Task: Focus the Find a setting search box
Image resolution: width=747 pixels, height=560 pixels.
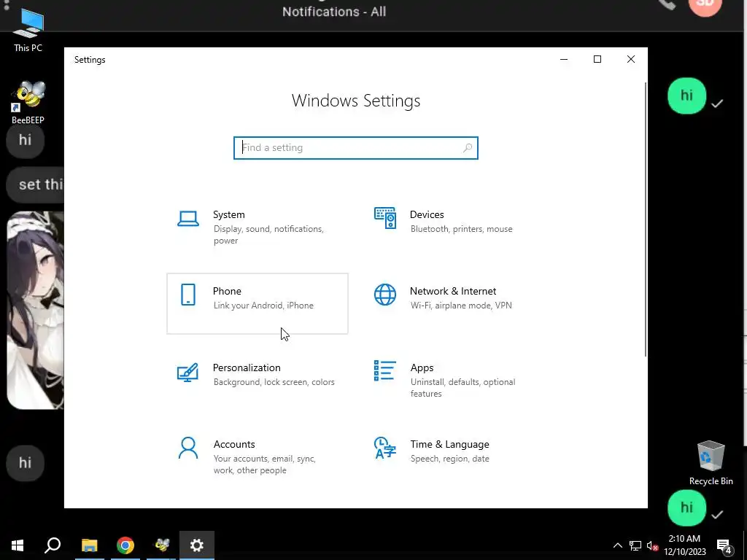Action: pyautogui.click(x=356, y=147)
